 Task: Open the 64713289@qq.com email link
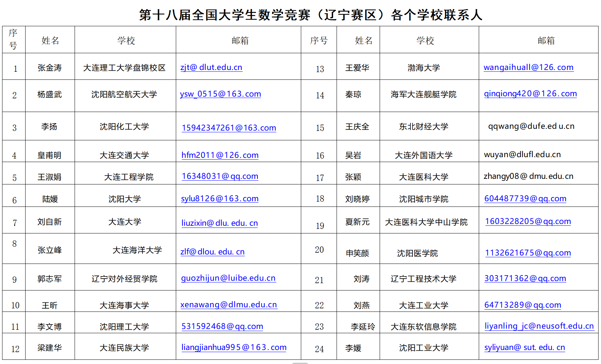point(523,305)
